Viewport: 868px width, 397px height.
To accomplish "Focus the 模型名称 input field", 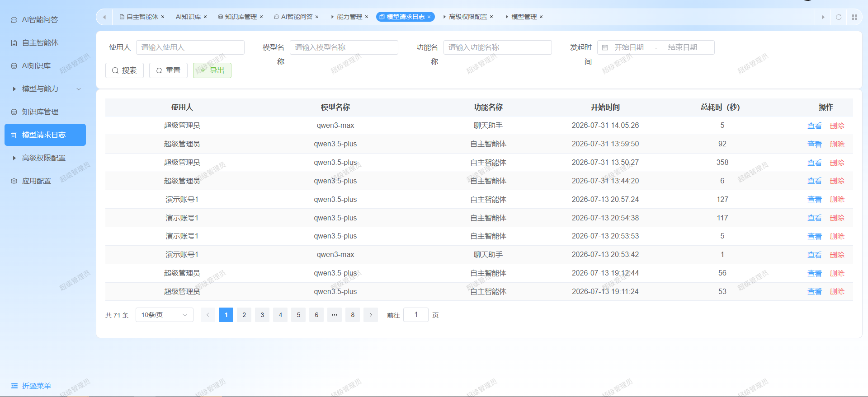I will click(x=344, y=47).
